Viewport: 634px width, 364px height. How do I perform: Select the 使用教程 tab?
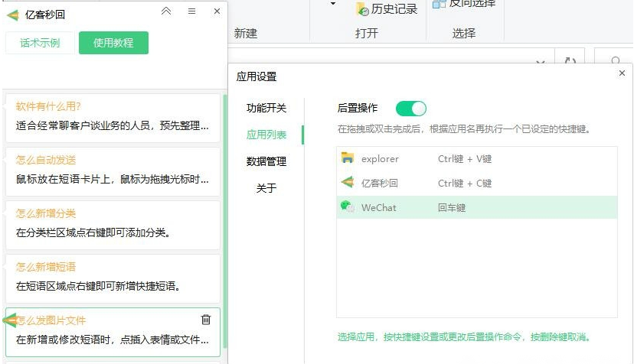tap(113, 43)
